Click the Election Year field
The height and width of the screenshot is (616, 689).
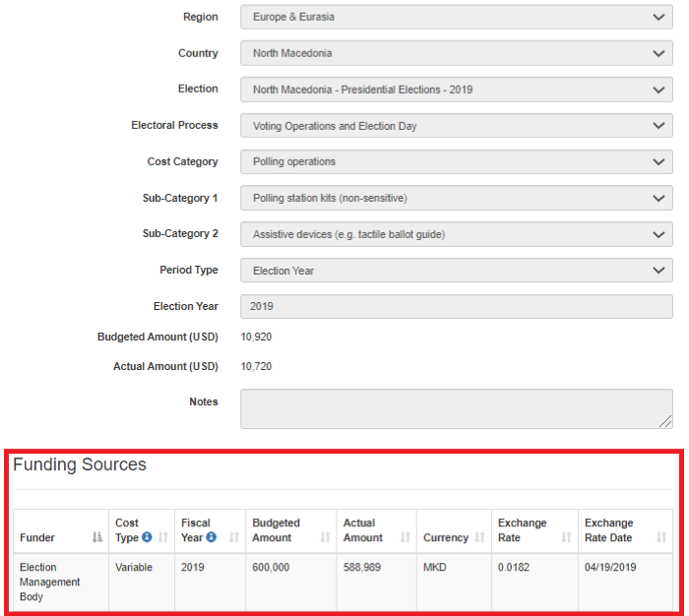[x=457, y=307]
